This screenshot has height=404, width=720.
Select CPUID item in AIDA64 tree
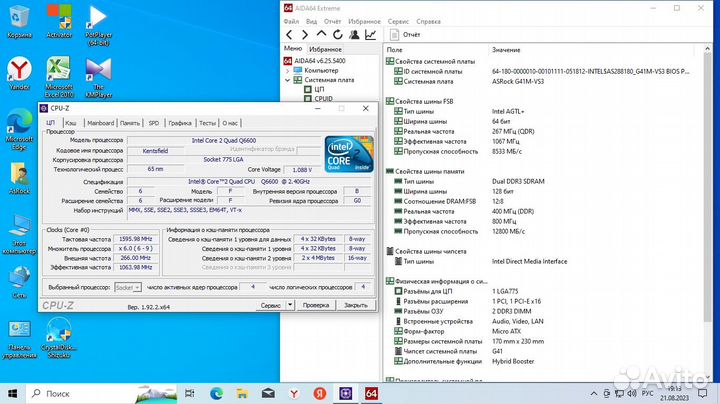coord(319,98)
